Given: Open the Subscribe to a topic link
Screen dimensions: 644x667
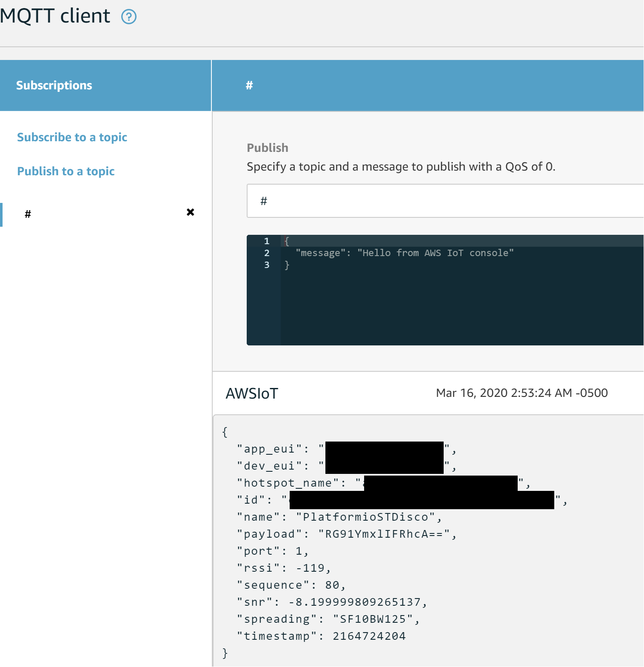Looking at the screenshot, I should tap(72, 137).
